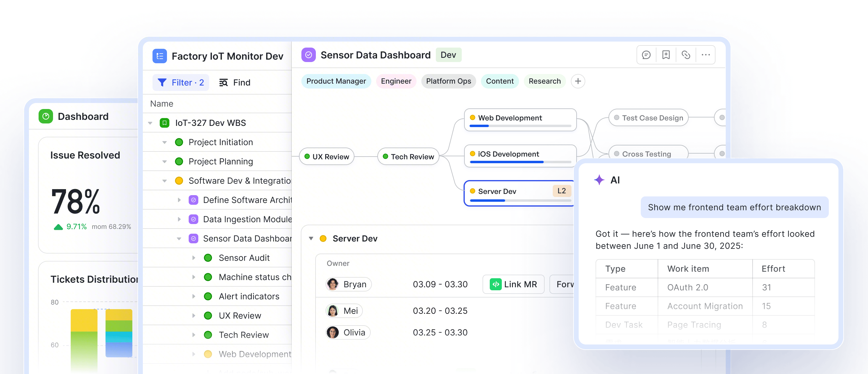The width and height of the screenshot is (868, 374).
Task: Click the Factory IoT Monitor Dev list icon
Action: tap(160, 56)
